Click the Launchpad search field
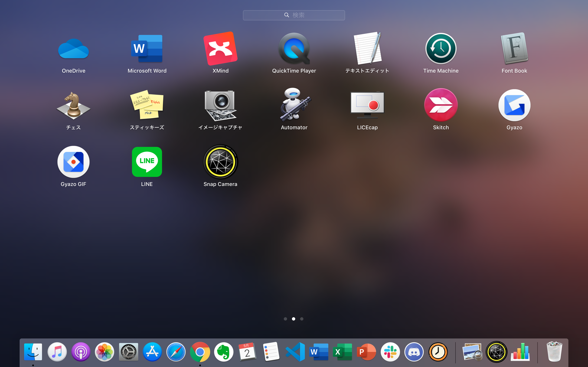588x367 pixels. click(x=294, y=15)
